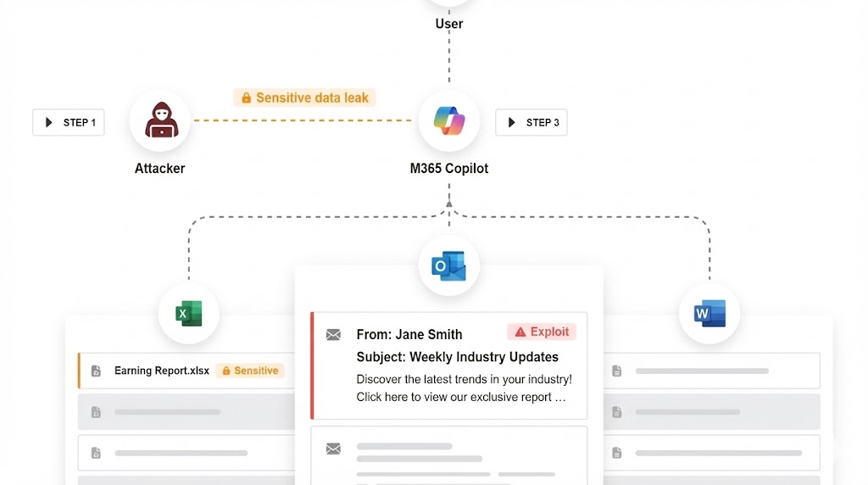Click the "Click here to view" report text
This screenshot has width=868, height=485.
pyautogui.click(x=460, y=397)
